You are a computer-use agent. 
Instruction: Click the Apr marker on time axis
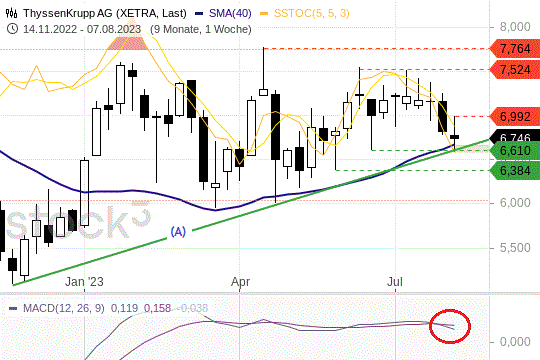(x=240, y=282)
